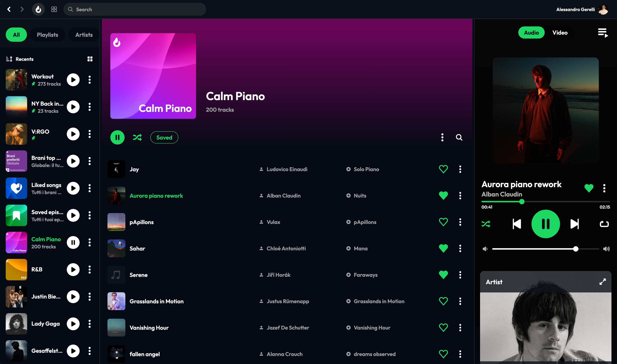
Task: Unlike Aurora piano rework in player panel
Action: 589,188
